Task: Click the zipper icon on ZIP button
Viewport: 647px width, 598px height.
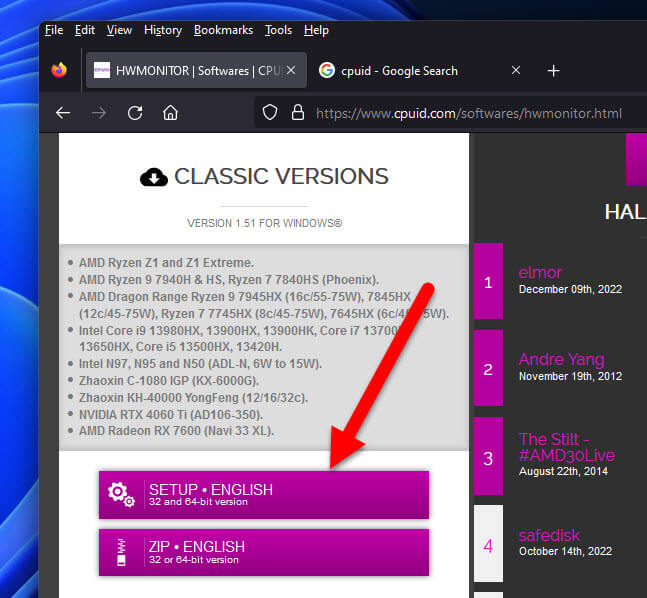Action: [x=121, y=552]
